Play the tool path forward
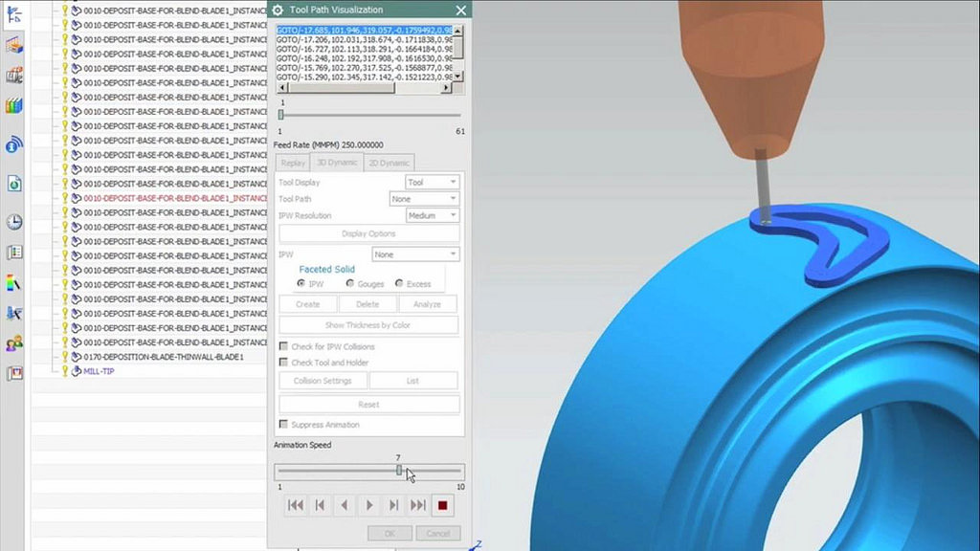The image size is (980, 551). [x=368, y=505]
